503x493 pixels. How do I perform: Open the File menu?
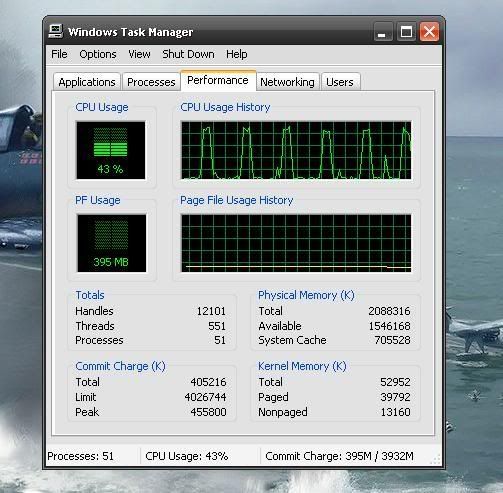59,54
